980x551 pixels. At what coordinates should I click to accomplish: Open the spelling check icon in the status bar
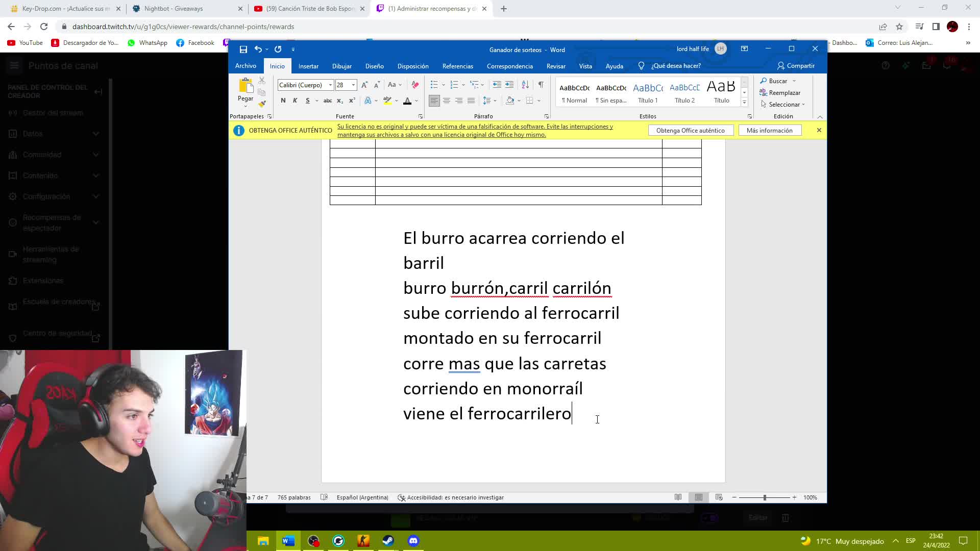tap(324, 497)
